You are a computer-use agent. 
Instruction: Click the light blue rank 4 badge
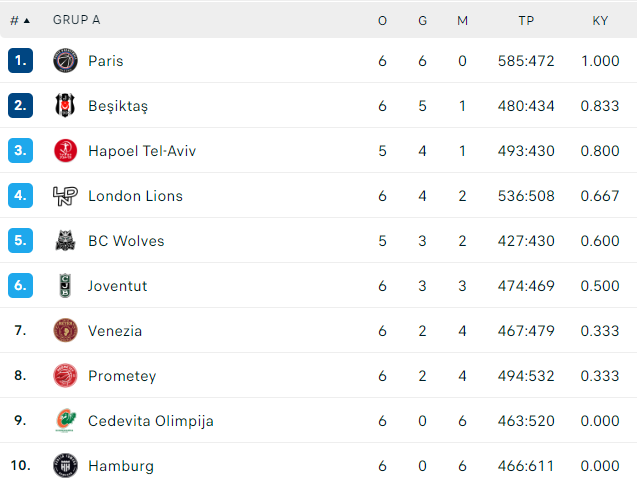coord(20,196)
